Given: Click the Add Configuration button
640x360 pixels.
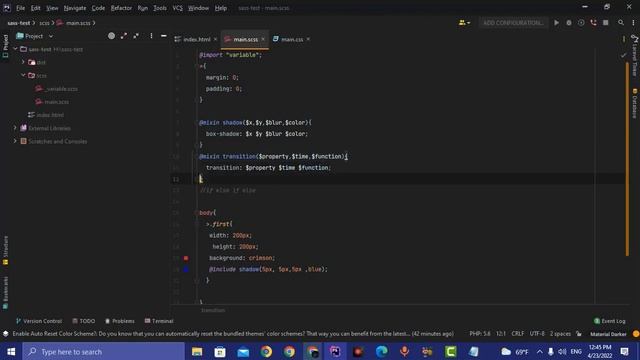Looking at the screenshot, I should click(513, 23).
